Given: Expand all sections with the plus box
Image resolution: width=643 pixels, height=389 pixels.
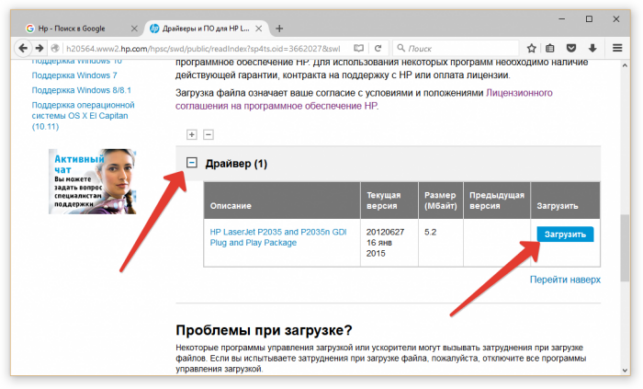Looking at the screenshot, I should [x=192, y=134].
